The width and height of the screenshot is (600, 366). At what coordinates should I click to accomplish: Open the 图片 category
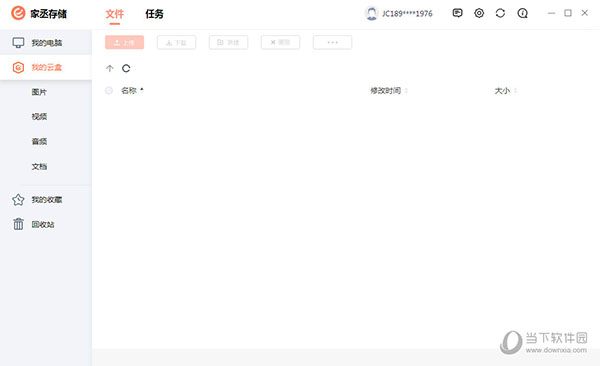[39, 92]
